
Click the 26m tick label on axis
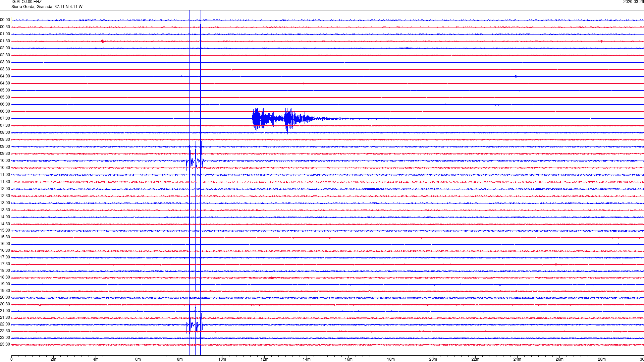[x=559, y=359]
